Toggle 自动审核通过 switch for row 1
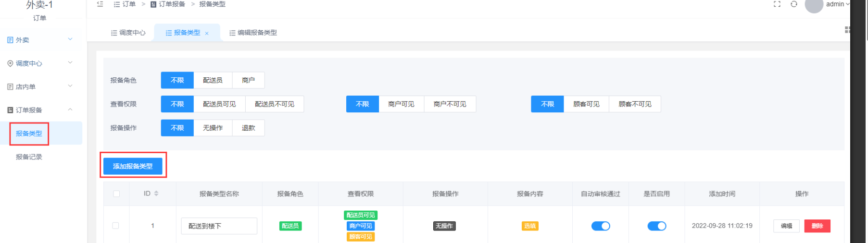Viewport: 868px width, 243px height. (601, 226)
